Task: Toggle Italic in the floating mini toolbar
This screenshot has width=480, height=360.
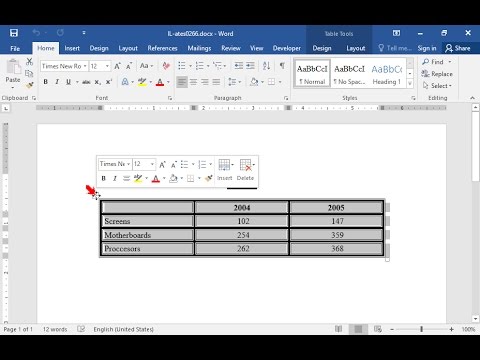Action: point(115,178)
